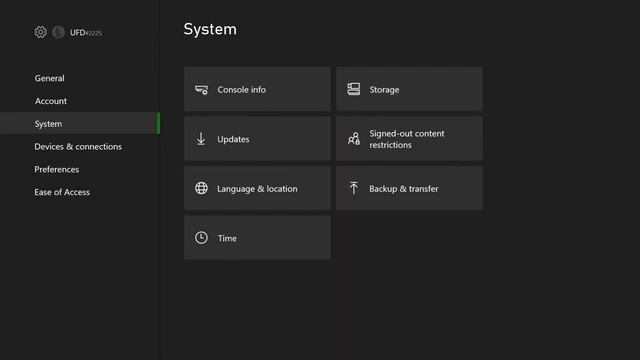
Task: Open the Updates tile label
Action: click(x=233, y=139)
